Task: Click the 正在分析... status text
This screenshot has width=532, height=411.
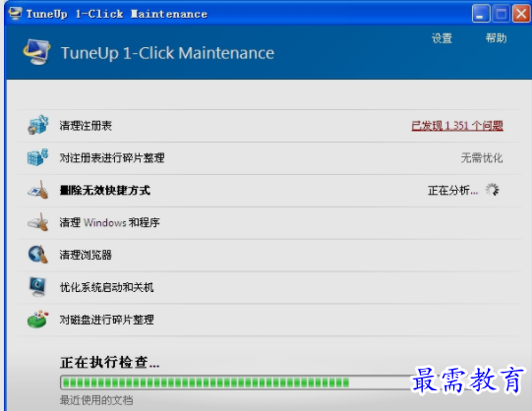Action: [453, 190]
